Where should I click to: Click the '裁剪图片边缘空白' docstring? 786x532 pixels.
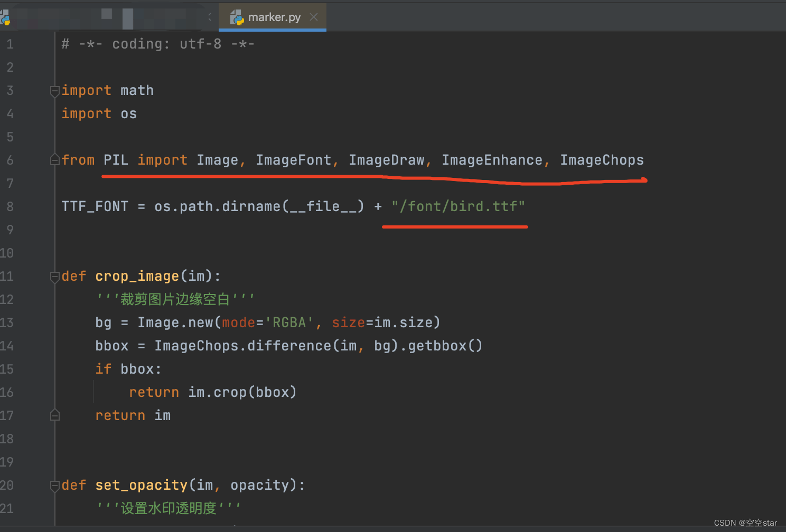point(175,299)
